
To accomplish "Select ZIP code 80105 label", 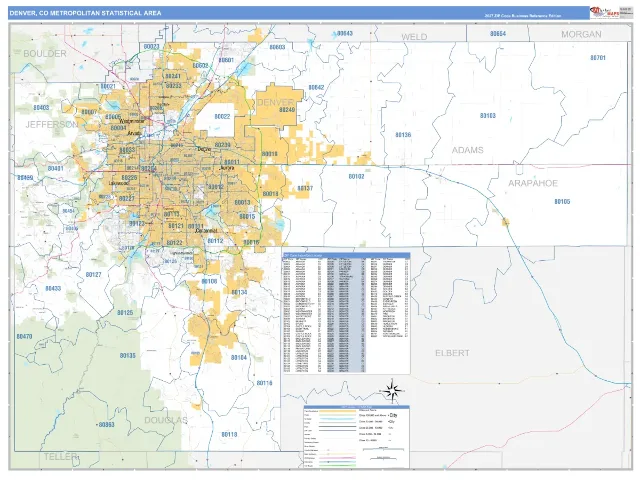I will (x=562, y=202).
